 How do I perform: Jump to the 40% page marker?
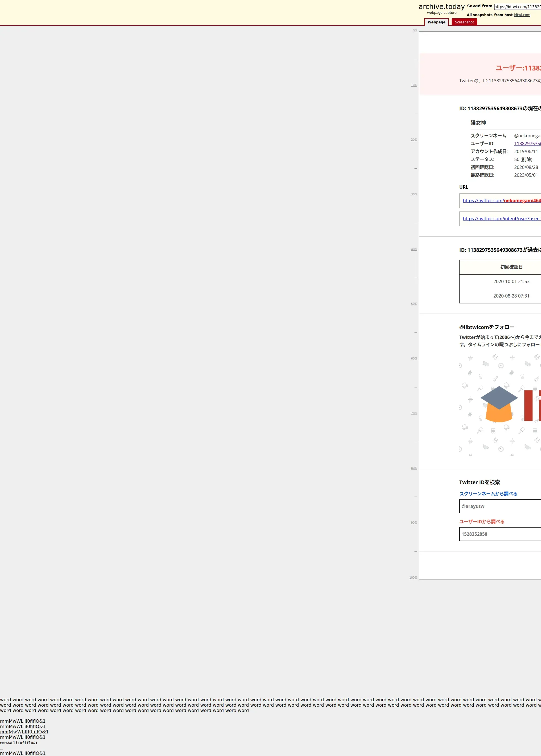click(x=414, y=249)
